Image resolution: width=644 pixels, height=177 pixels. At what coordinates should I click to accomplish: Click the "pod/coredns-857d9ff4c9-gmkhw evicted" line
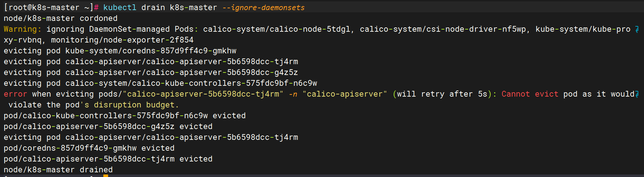(89, 148)
